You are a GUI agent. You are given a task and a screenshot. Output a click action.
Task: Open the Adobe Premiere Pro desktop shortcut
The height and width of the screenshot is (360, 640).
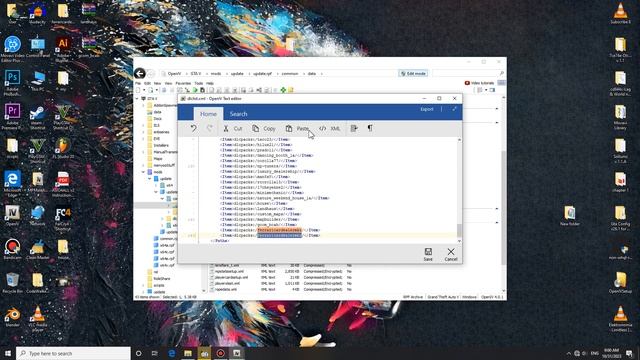coord(12,116)
